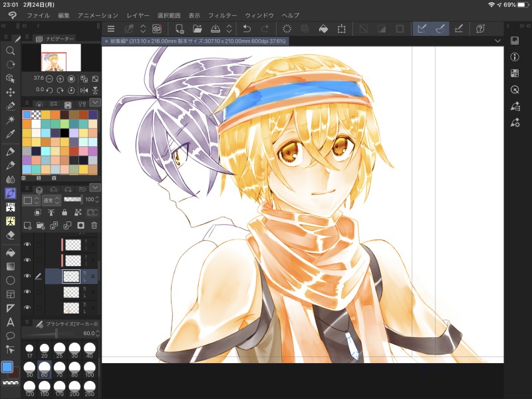Pick the black swatch in color set
This screenshot has width=532, height=399.
(x=65, y=132)
